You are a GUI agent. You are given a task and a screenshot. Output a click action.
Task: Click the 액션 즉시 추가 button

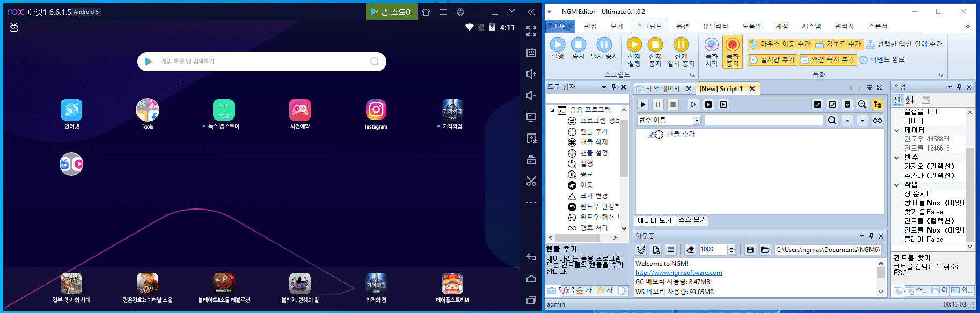(x=828, y=59)
